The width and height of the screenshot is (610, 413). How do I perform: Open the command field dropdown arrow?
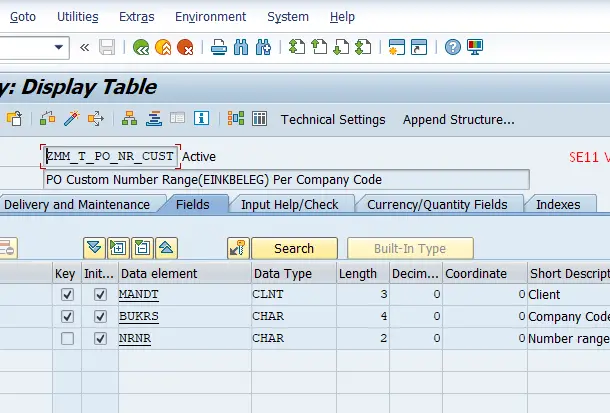coord(59,47)
